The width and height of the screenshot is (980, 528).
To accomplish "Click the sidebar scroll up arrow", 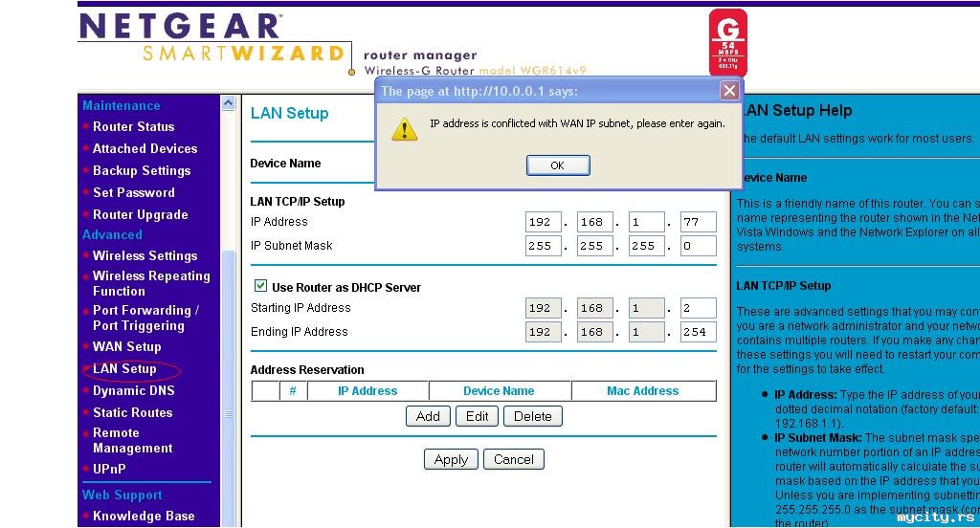I will [228, 103].
